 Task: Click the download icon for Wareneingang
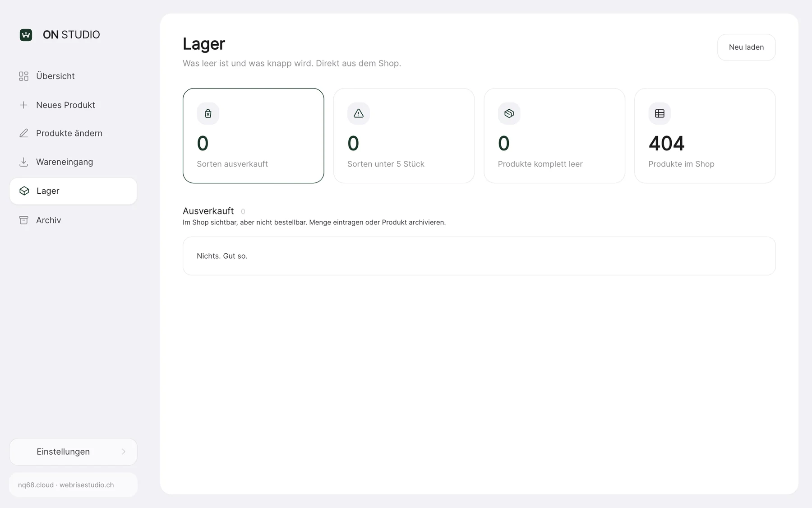[x=23, y=162]
